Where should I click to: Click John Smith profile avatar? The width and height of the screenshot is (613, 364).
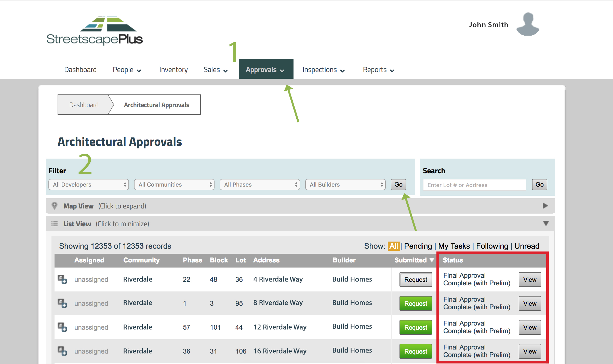pos(528,25)
